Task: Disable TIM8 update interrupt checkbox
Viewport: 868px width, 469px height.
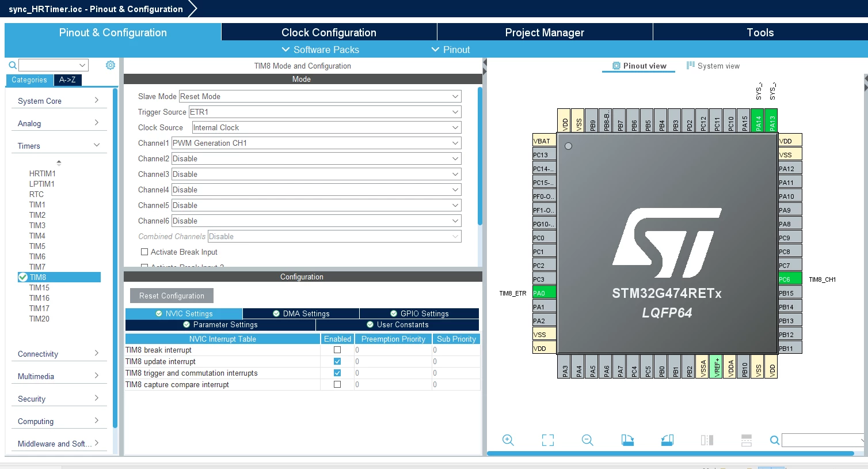Action: pyautogui.click(x=337, y=361)
